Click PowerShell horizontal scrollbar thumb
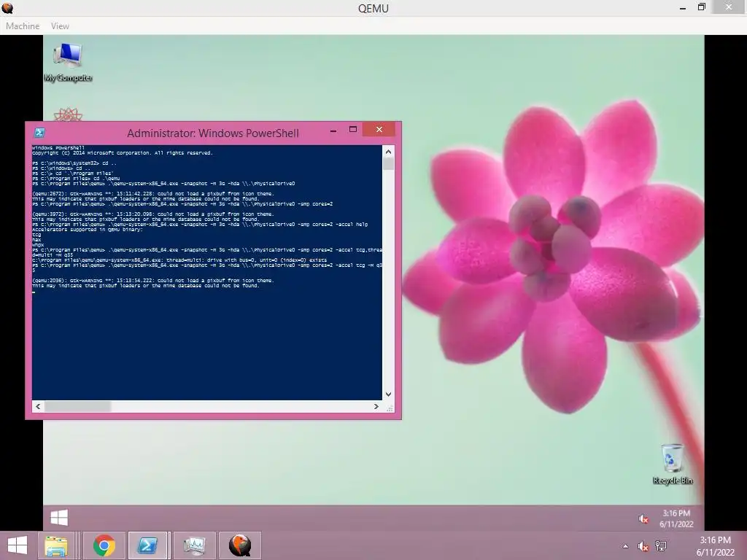Image resolution: width=747 pixels, height=560 pixels. (x=77, y=406)
